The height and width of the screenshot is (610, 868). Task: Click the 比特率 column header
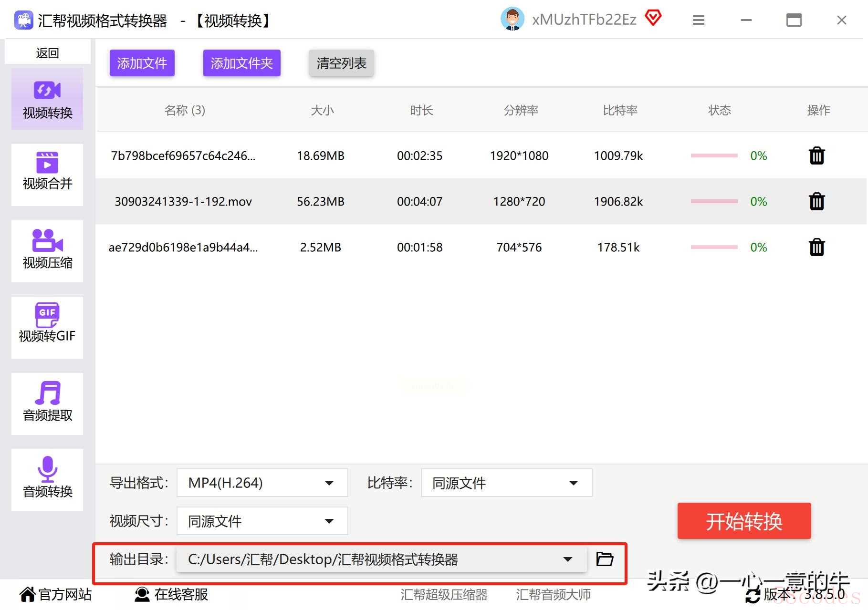click(620, 110)
